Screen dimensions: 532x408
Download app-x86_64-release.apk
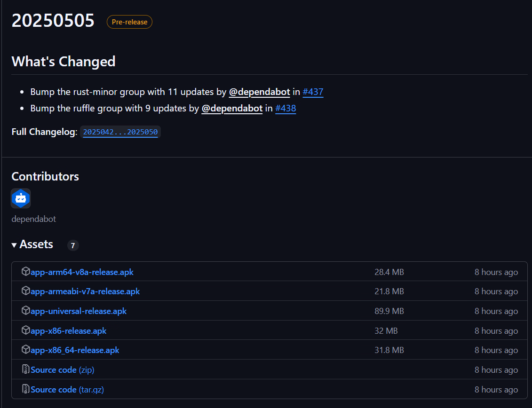[75, 350]
